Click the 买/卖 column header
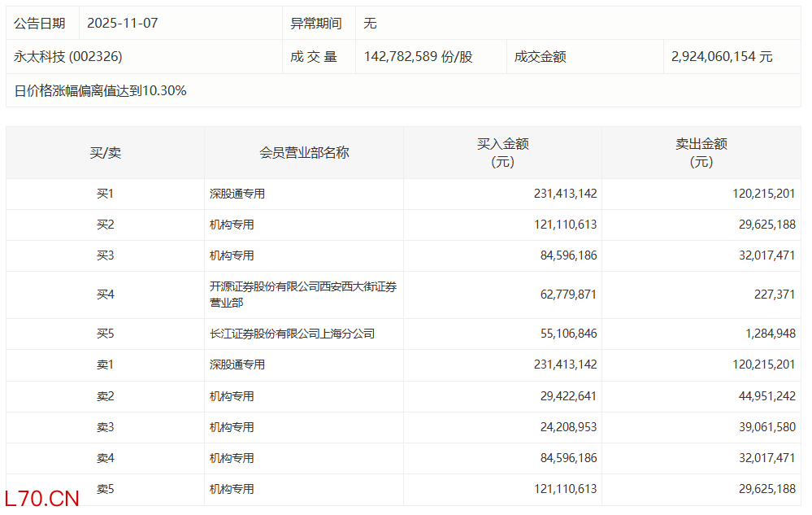 (105, 152)
